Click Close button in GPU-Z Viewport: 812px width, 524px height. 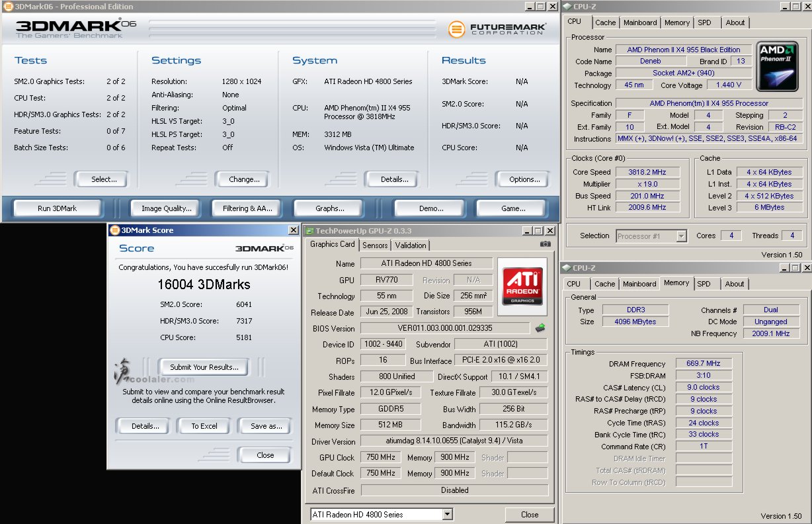[x=529, y=514]
